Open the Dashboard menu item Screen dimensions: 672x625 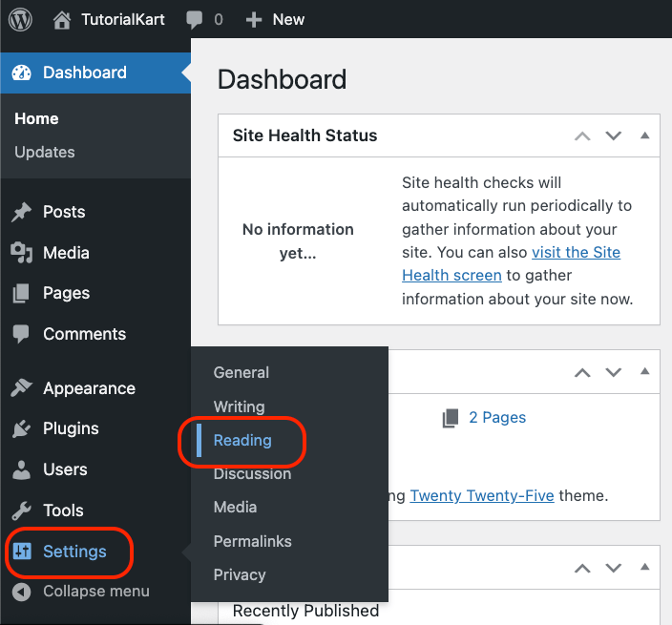point(95,73)
